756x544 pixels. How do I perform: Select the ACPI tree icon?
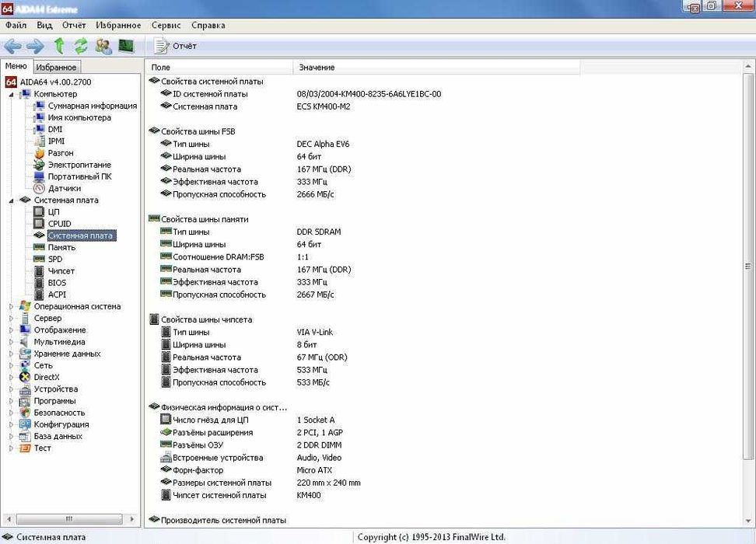tap(39, 295)
